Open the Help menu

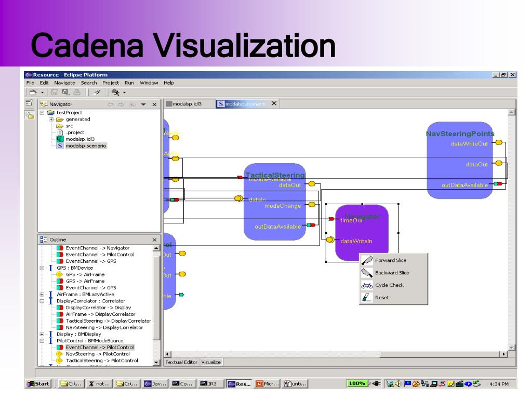(169, 83)
